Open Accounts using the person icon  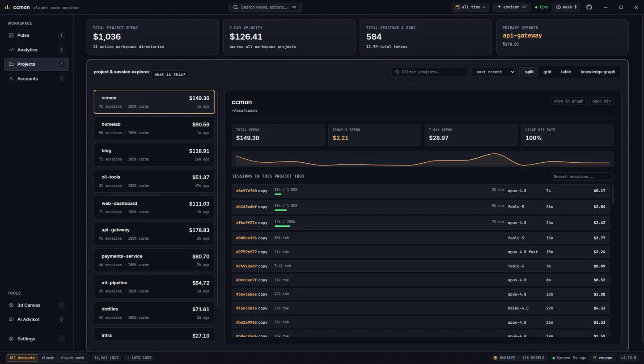[11, 79]
